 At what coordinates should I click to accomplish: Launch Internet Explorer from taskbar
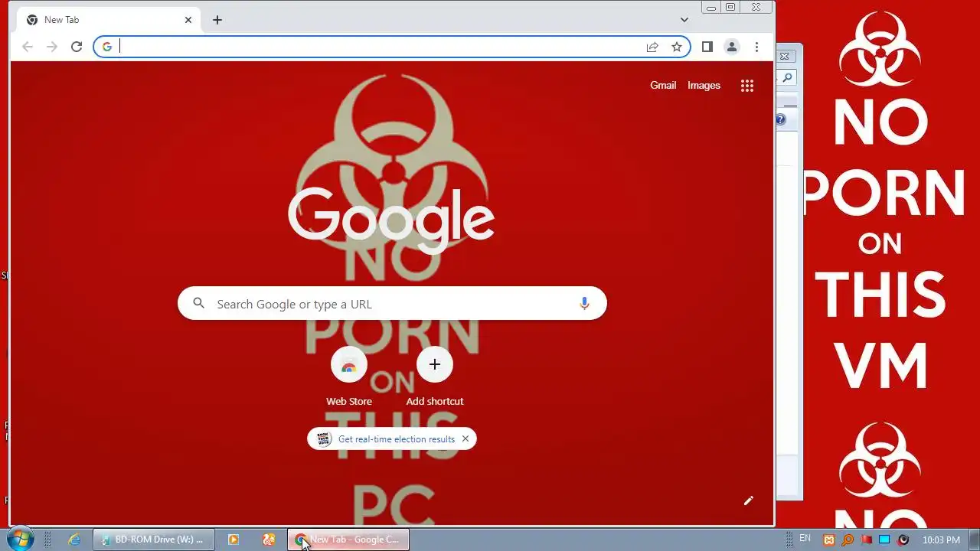click(74, 540)
